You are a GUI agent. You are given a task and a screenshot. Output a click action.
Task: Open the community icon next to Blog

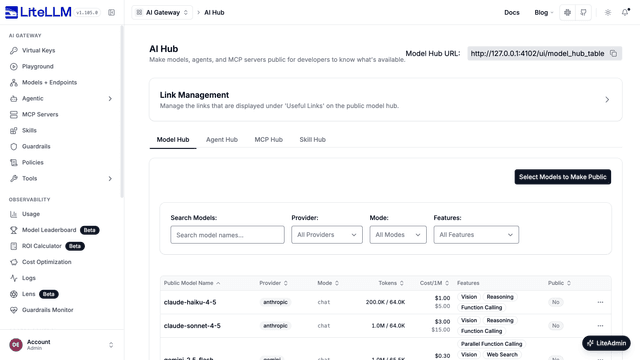pyautogui.click(x=567, y=13)
